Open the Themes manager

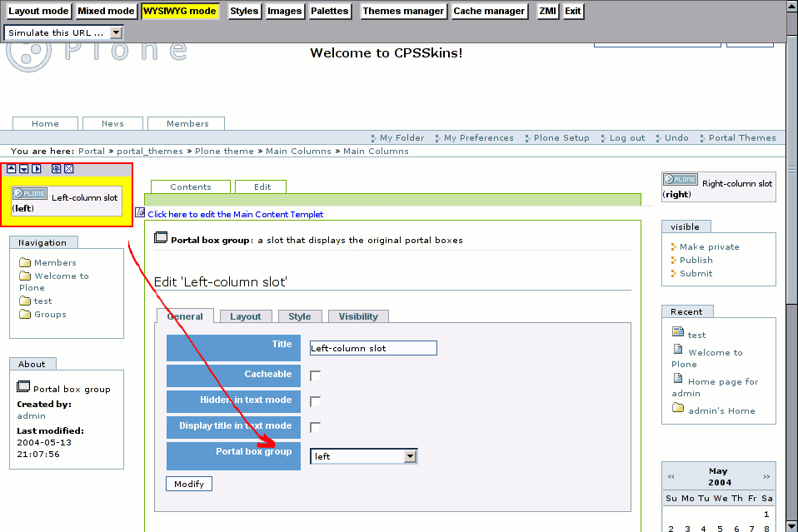point(403,11)
